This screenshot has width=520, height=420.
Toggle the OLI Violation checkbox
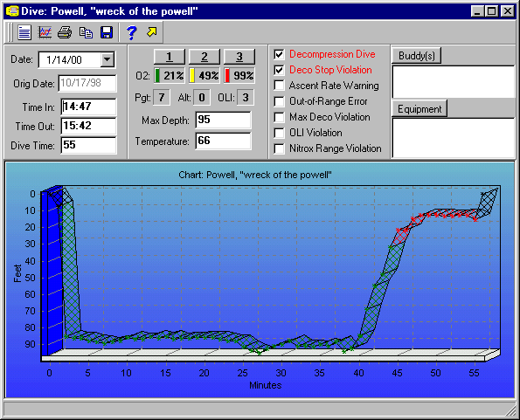[280, 133]
